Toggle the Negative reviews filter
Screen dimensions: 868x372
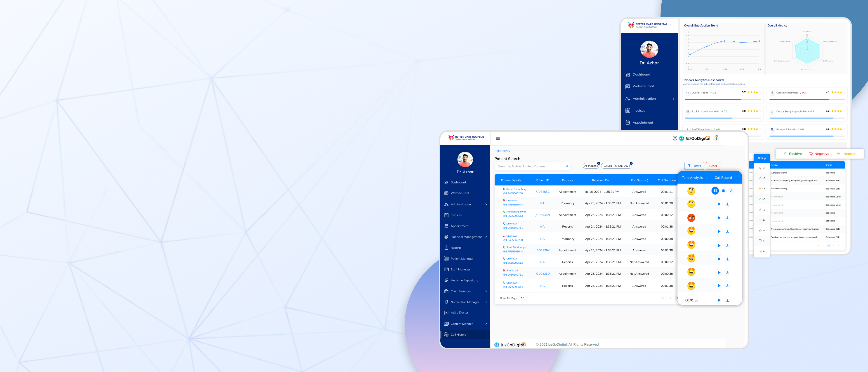point(819,153)
